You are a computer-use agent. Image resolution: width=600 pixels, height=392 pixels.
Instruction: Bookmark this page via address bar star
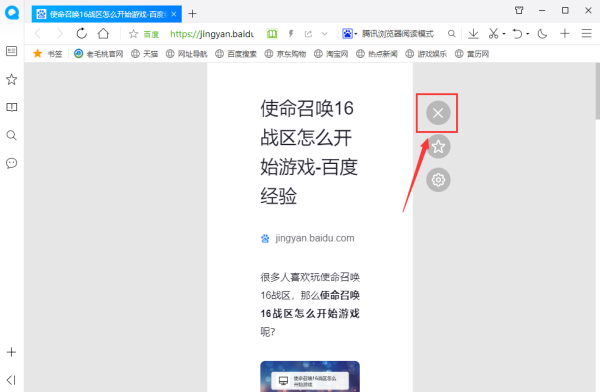pyautogui.click(x=133, y=34)
